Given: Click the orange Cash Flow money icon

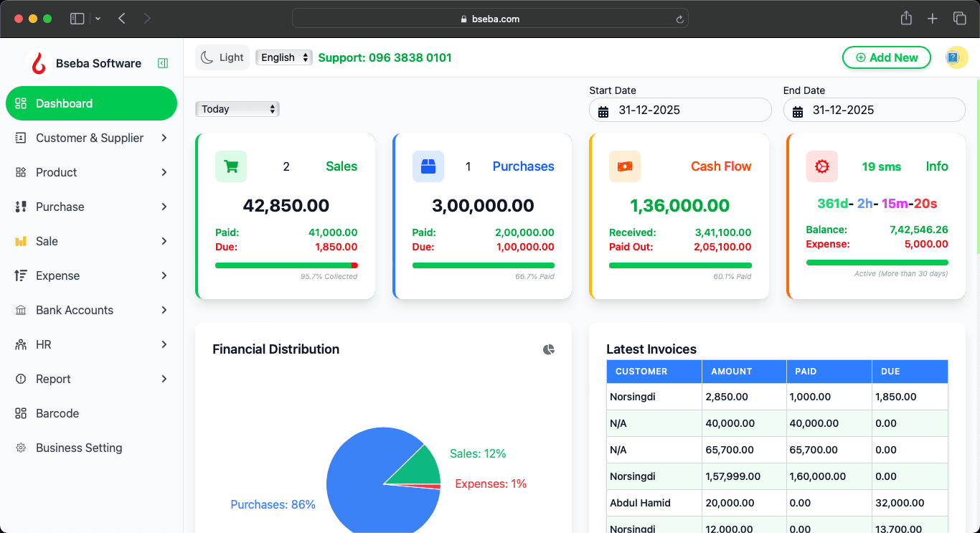Looking at the screenshot, I should click(x=624, y=166).
